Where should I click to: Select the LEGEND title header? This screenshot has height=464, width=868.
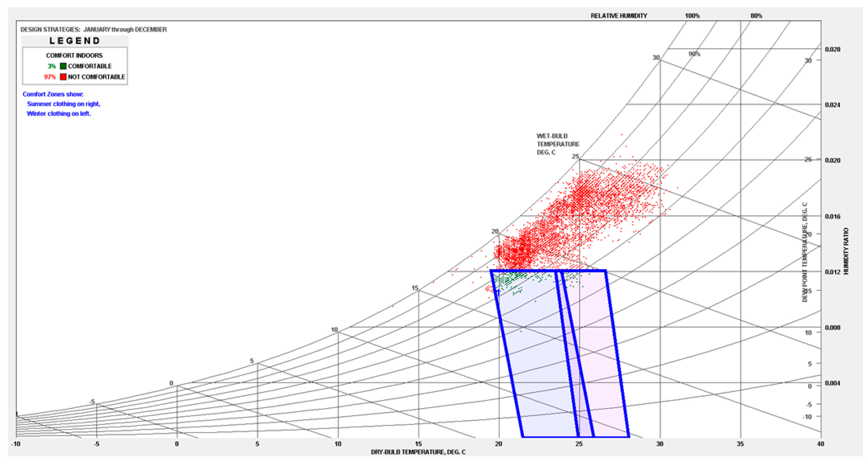tap(74, 41)
